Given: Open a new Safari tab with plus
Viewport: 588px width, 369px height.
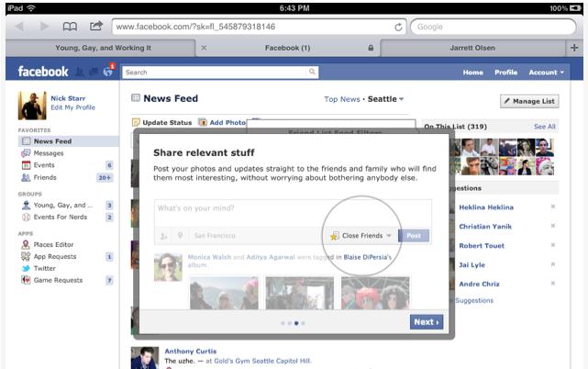Looking at the screenshot, I should (x=574, y=48).
